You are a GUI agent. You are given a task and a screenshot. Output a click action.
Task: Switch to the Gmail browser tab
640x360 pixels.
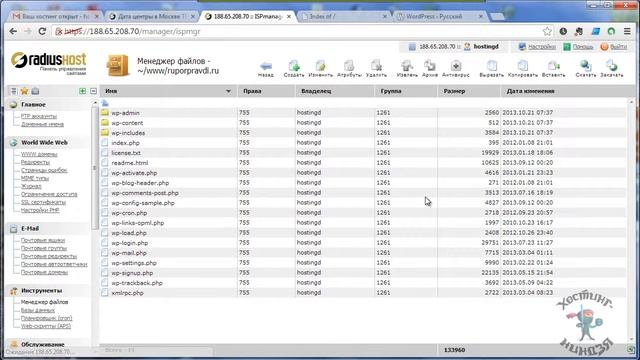click(x=55, y=16)
